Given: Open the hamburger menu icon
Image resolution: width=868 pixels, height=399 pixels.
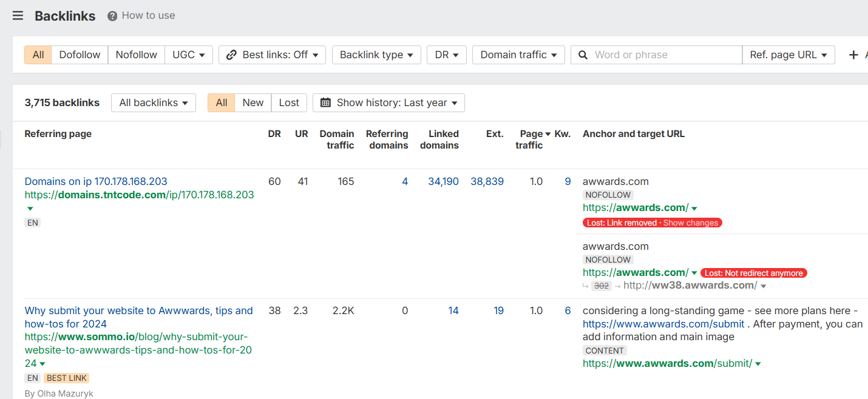Looking at the screenshot, I should tap(18, 16).
